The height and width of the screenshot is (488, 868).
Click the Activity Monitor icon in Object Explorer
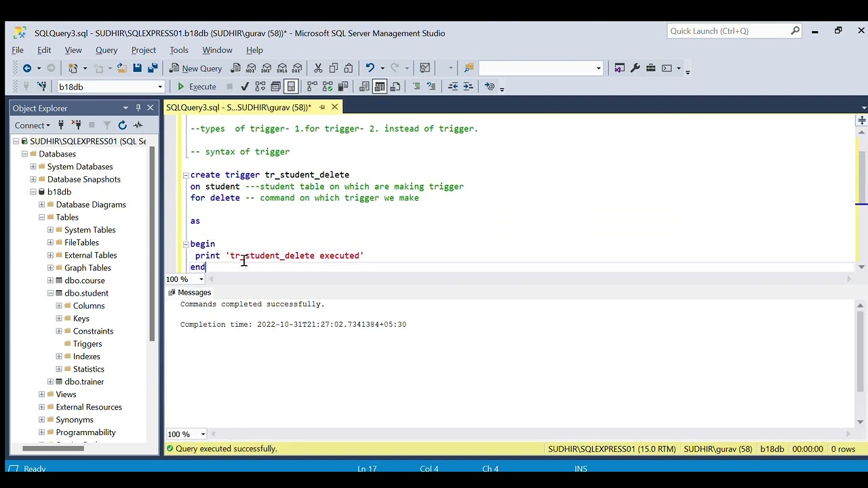pos(138,125)
